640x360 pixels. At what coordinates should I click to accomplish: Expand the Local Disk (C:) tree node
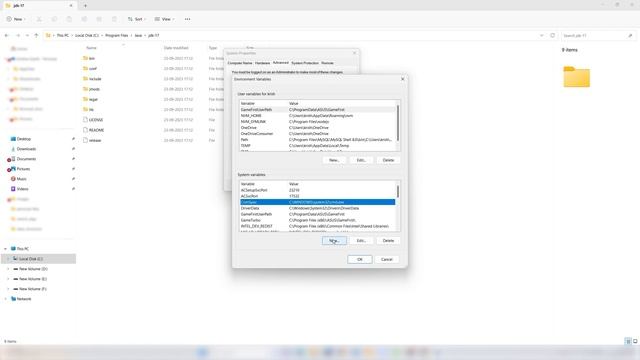point(8,259)
